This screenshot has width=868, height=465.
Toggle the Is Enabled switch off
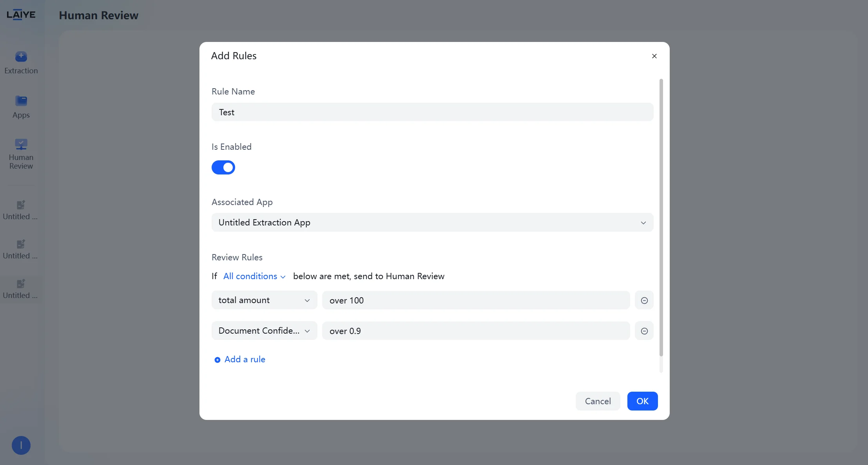tap(223, 167)
